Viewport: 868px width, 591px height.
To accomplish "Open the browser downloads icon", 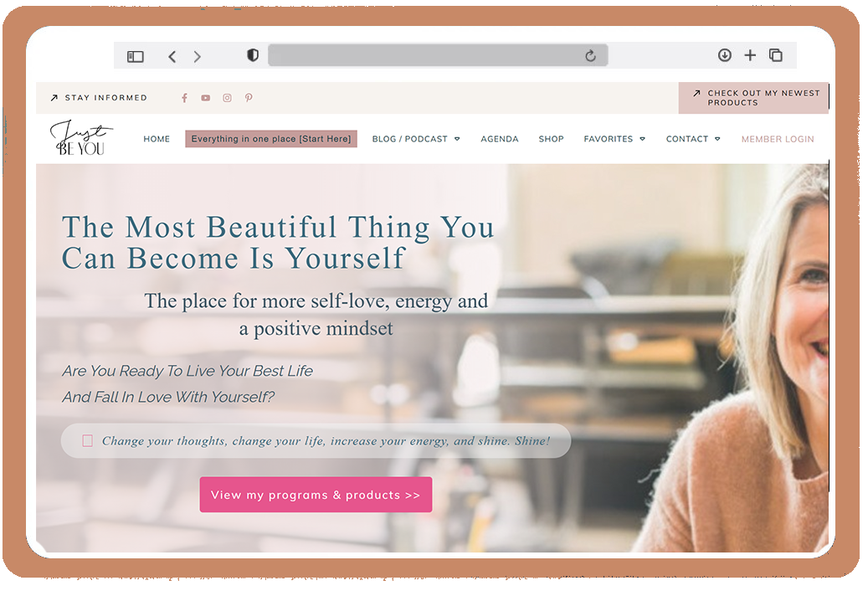I will pos(725,55).
